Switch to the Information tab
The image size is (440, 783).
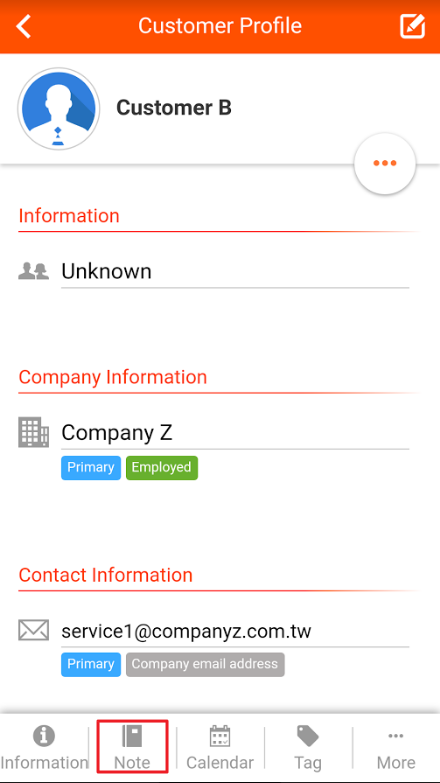pos(44,748)
